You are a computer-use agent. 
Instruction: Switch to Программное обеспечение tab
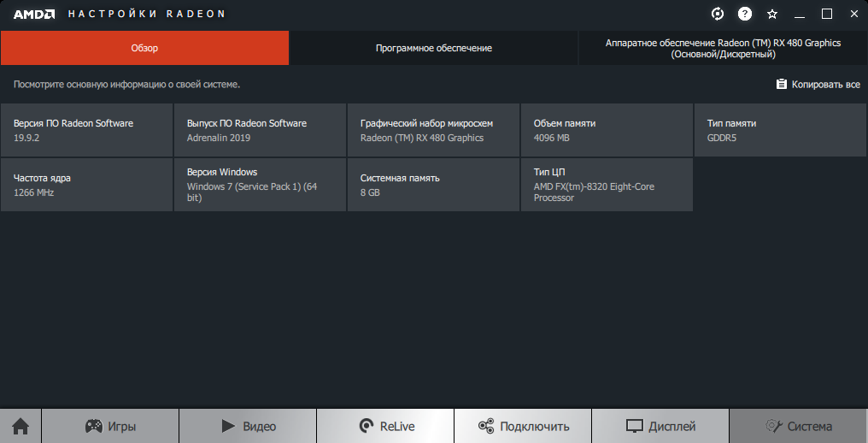coord(433,48)
